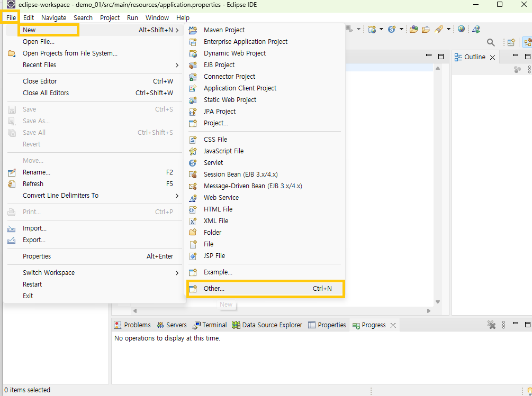Toggle the Java EE perspective button
Viewport: 532px width, 396px height.
[528, 42]
